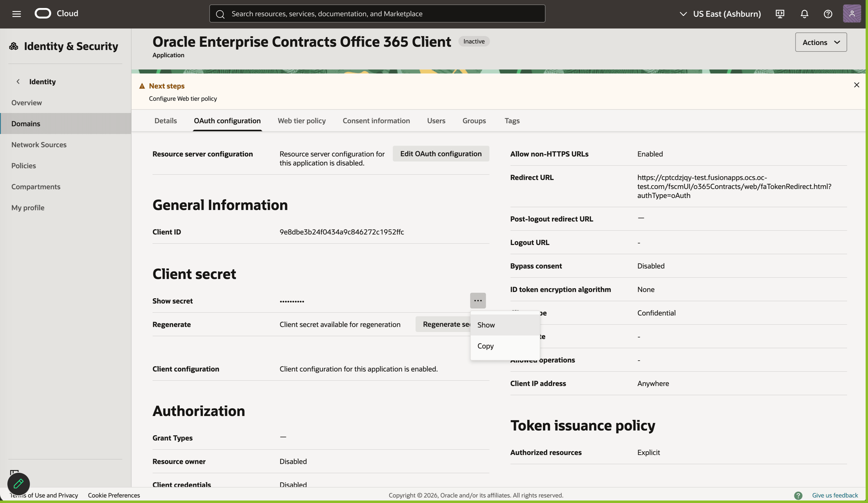
Task: Click the Inactive status badge
Action: pyautogui.click(x=474, y=41)
